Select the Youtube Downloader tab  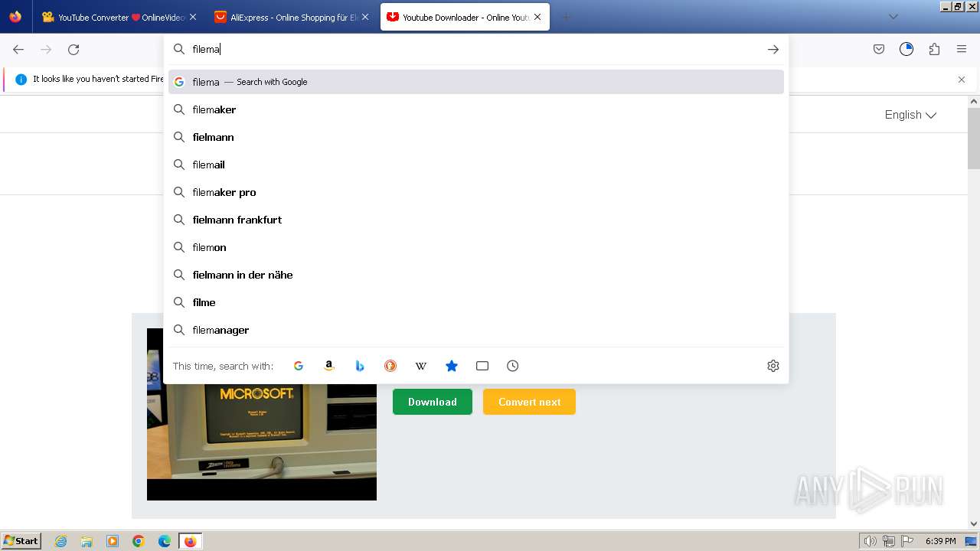point(465,17)
